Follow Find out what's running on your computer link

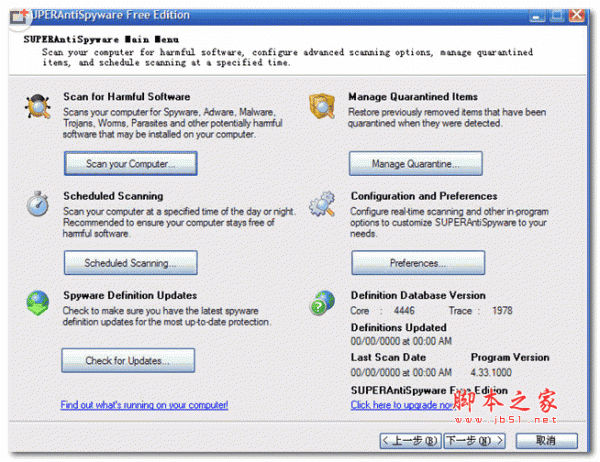click(x=144, y=405)
